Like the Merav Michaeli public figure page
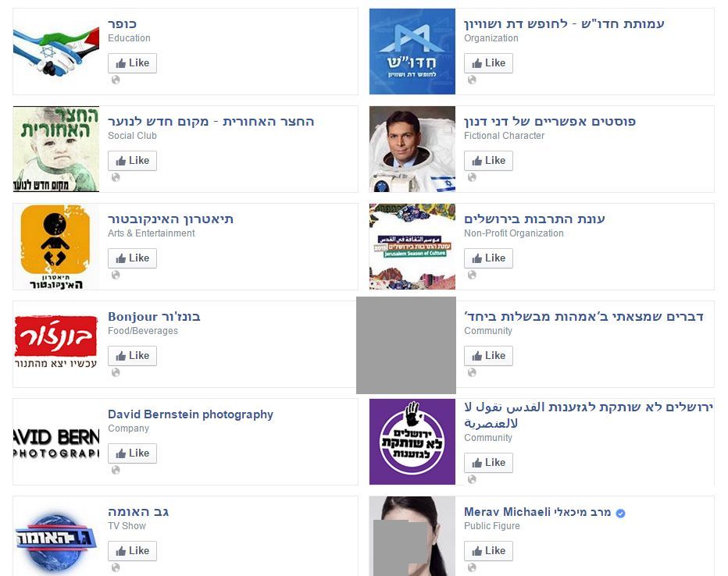728x576 pixels. click(x=488, y=551)
